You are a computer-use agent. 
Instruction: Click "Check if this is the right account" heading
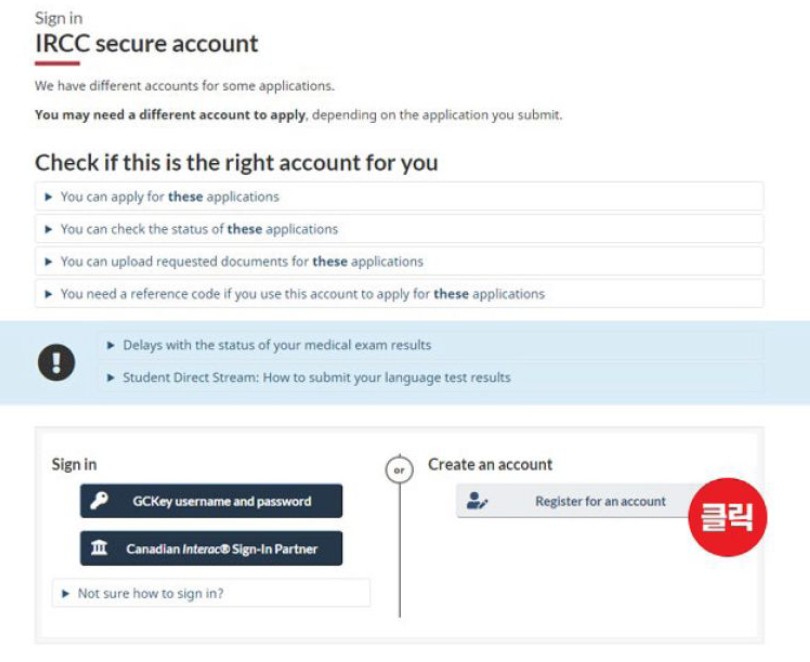pos(236,162)
